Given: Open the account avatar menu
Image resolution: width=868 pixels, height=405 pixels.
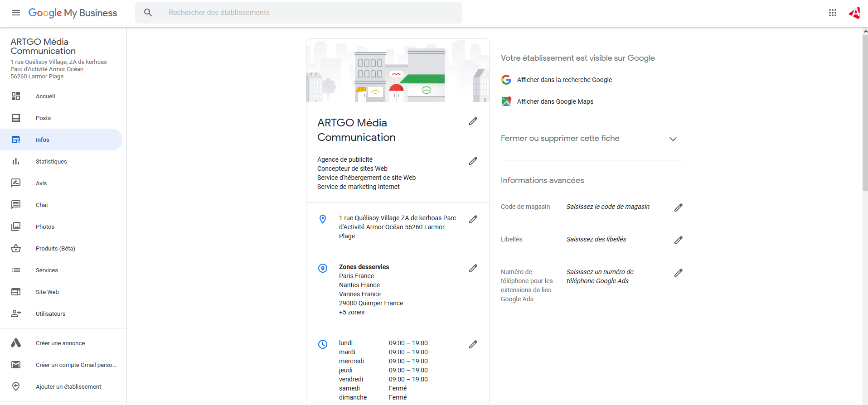Looking at the screenshot, I should pos(854,13).
